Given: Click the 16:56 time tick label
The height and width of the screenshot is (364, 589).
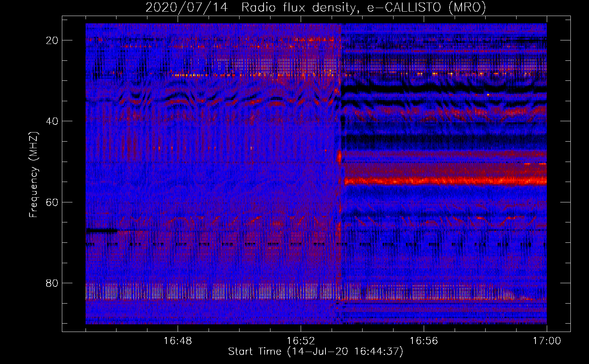Looking at the screenshot, I should pos(424,341).
